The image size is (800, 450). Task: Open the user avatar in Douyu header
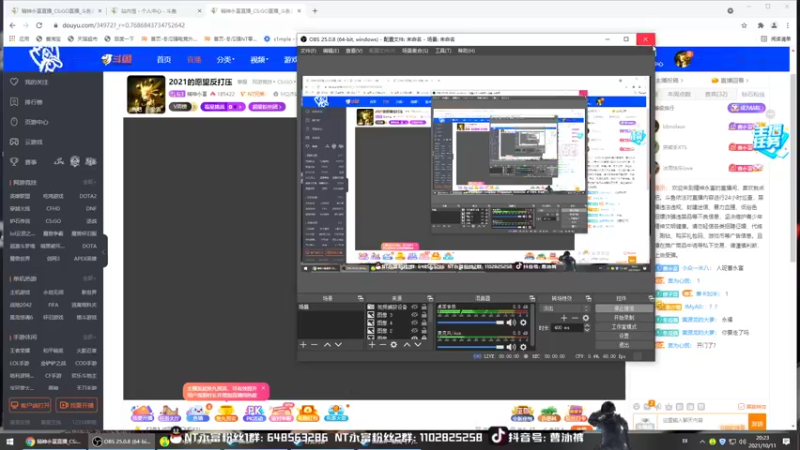[x=683, y=59]
